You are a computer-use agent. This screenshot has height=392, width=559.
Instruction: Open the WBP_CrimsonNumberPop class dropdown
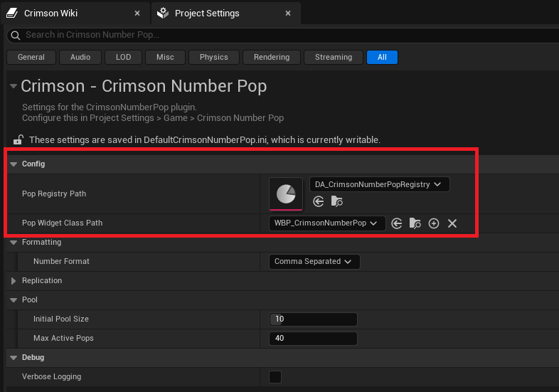point(327,223)
